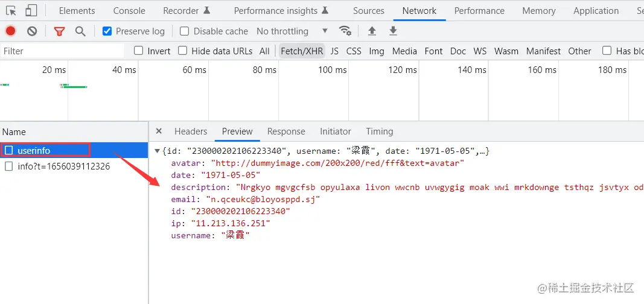The width and height of the screenshot is (644, 304).
Task: Select the info?t=1656039112326 request
Action: point(74,166)
